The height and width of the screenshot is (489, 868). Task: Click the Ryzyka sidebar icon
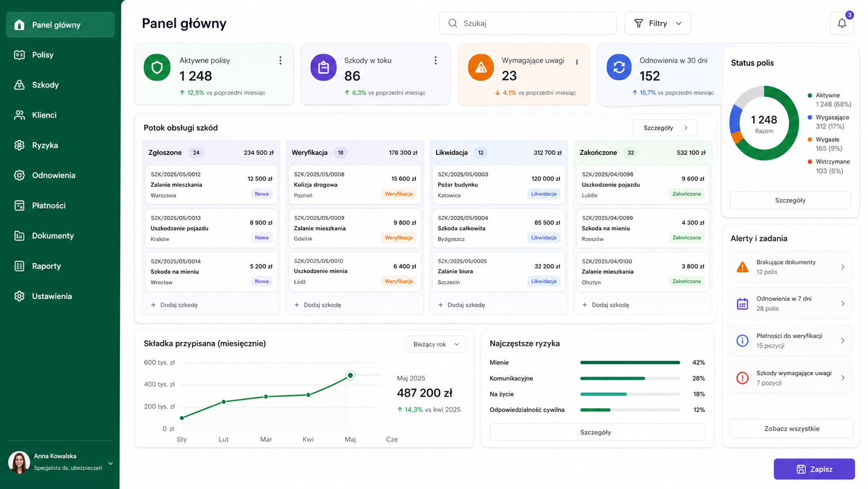(x=19, y=145)
